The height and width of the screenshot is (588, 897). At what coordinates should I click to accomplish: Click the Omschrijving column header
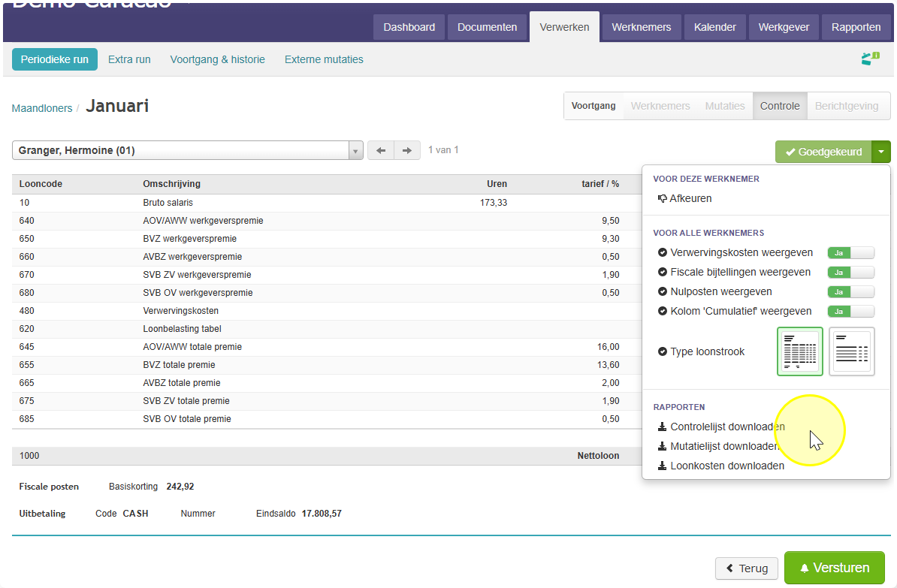(171, 183)
